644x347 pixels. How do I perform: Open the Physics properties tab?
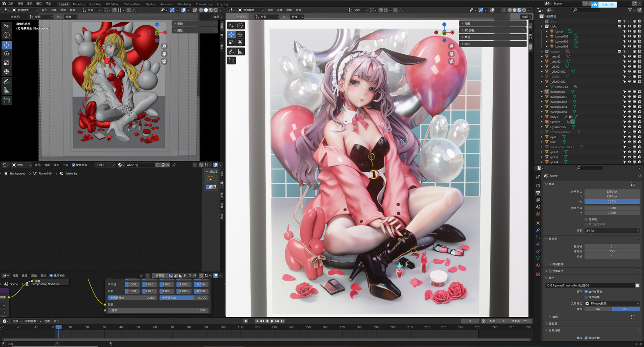(x=538, y=244)
